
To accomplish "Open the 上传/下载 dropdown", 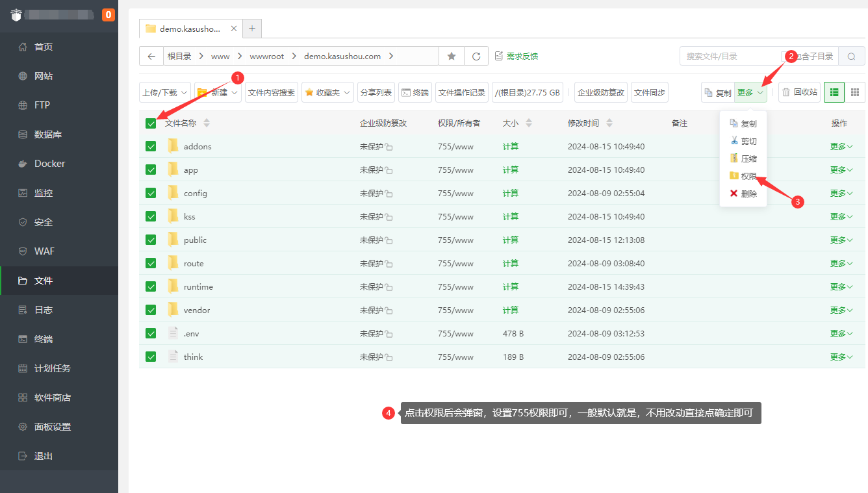I will (165, 92).
